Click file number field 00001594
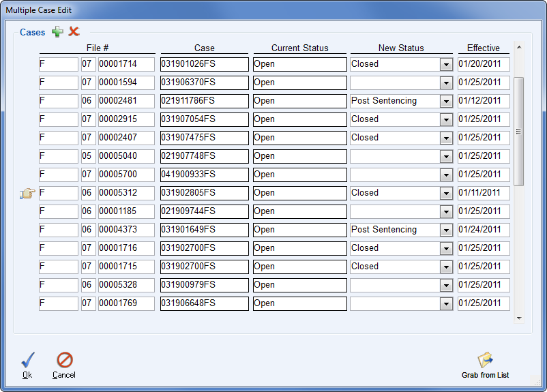The height and width of the screenshot is (392, 547). tap(126, 83)
